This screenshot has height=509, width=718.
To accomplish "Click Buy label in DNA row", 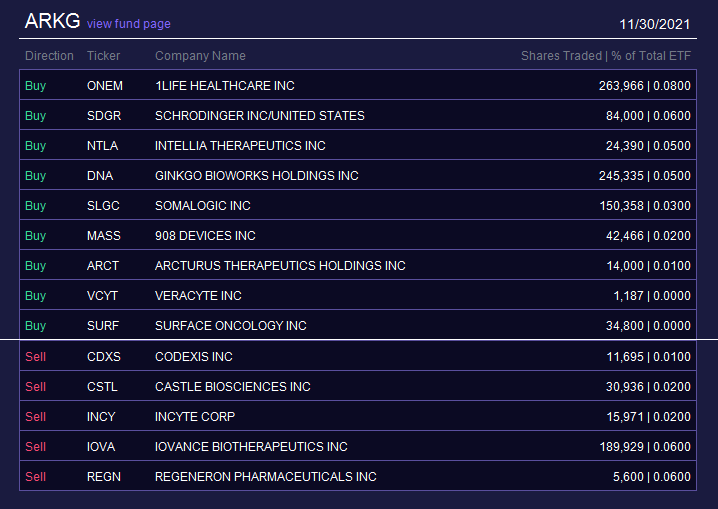I will (36, 176).
